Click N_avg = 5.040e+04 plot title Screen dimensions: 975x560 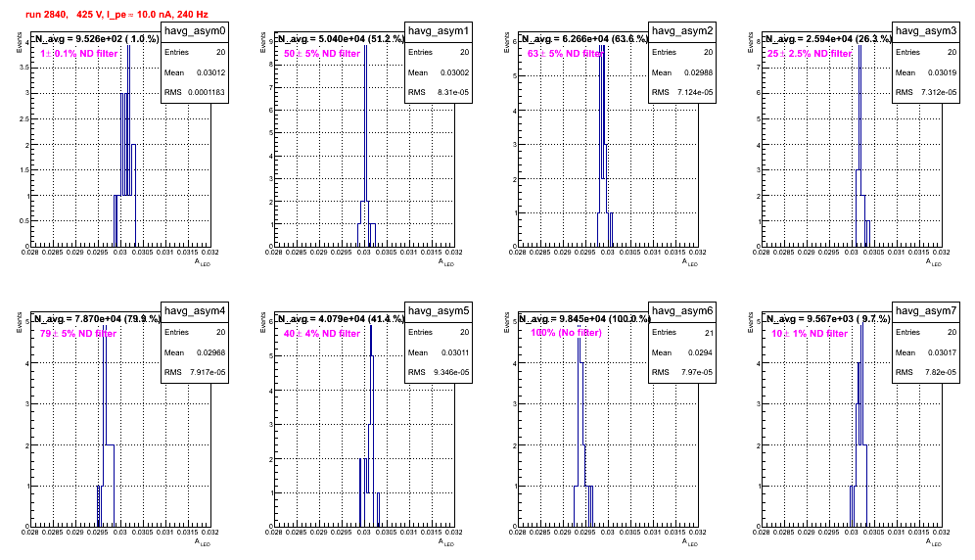coord(341,38)
